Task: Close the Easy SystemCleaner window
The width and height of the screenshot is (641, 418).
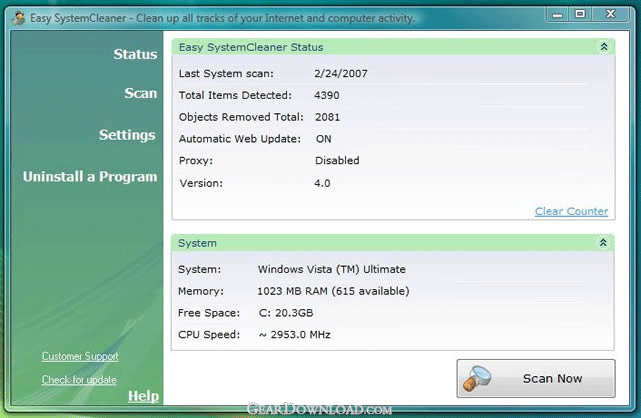Action: click(610, 14)
